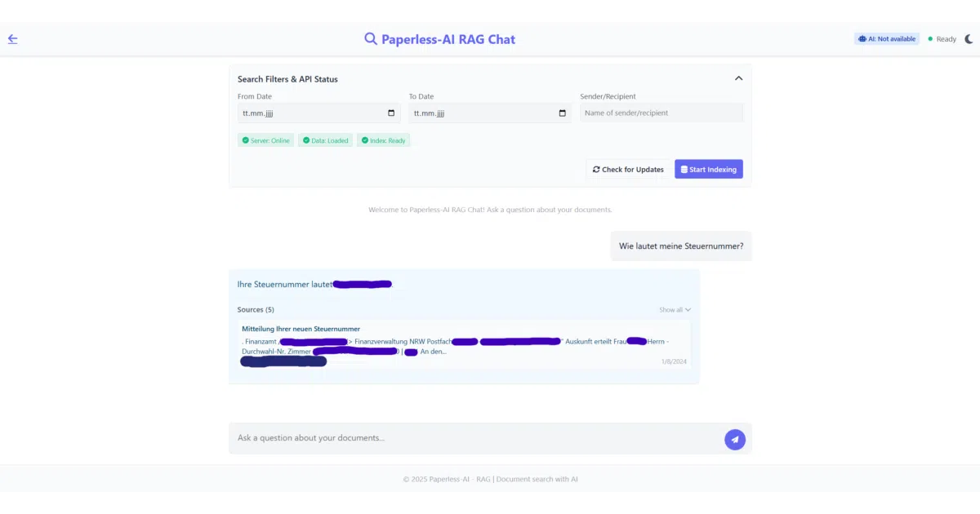Go back using the left arrow icon
The height and width of the screenshot is (514, 980).
click(x=12, y=38)
